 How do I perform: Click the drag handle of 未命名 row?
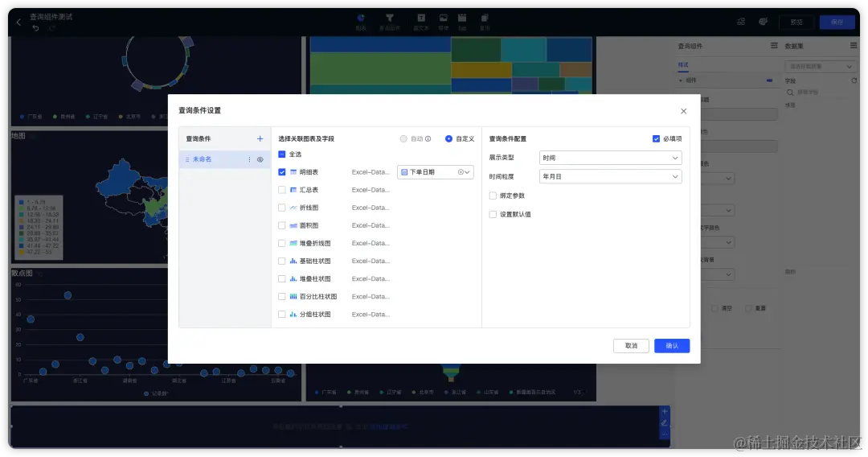coord(187,159)
